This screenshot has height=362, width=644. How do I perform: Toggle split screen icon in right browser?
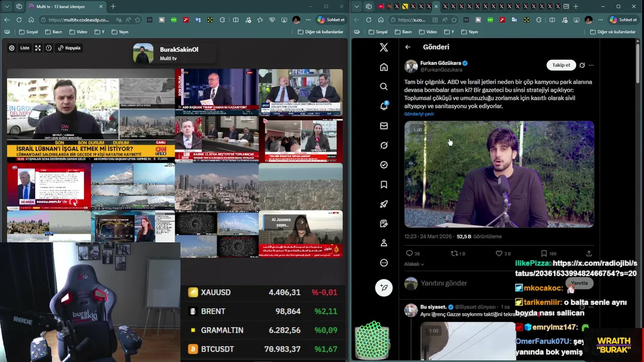tap(552, 20)
